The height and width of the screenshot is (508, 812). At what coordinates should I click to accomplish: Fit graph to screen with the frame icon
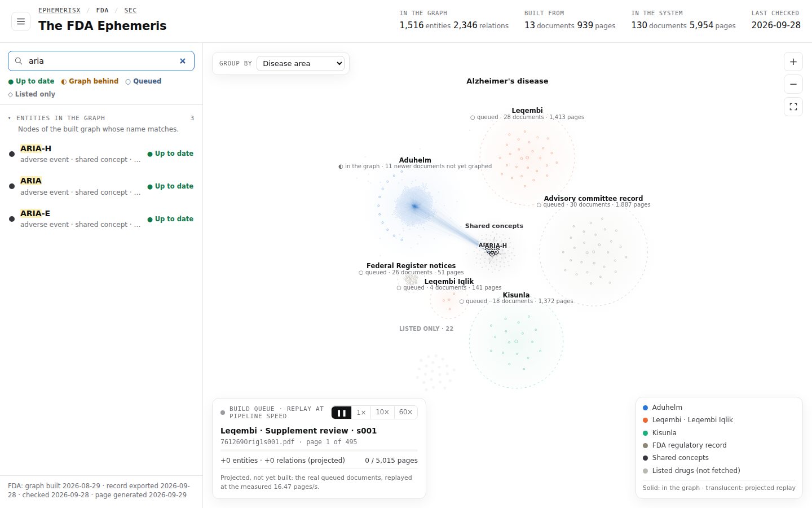pyautogui.click(x=793, y=107)
